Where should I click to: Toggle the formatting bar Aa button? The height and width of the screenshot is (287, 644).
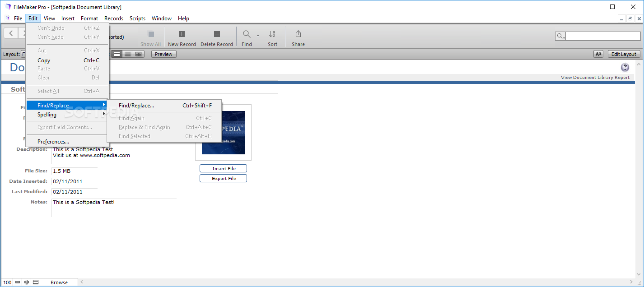(598, 54)
